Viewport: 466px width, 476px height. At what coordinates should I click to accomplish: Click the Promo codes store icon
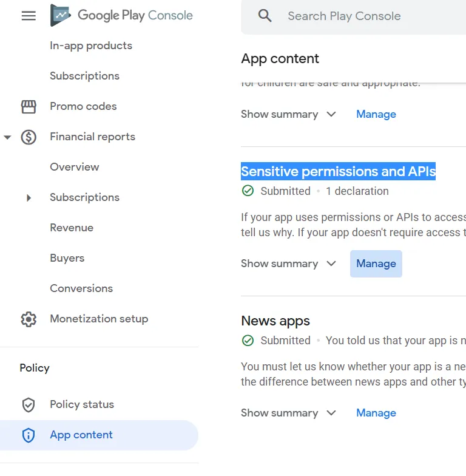tap(29, 106)
